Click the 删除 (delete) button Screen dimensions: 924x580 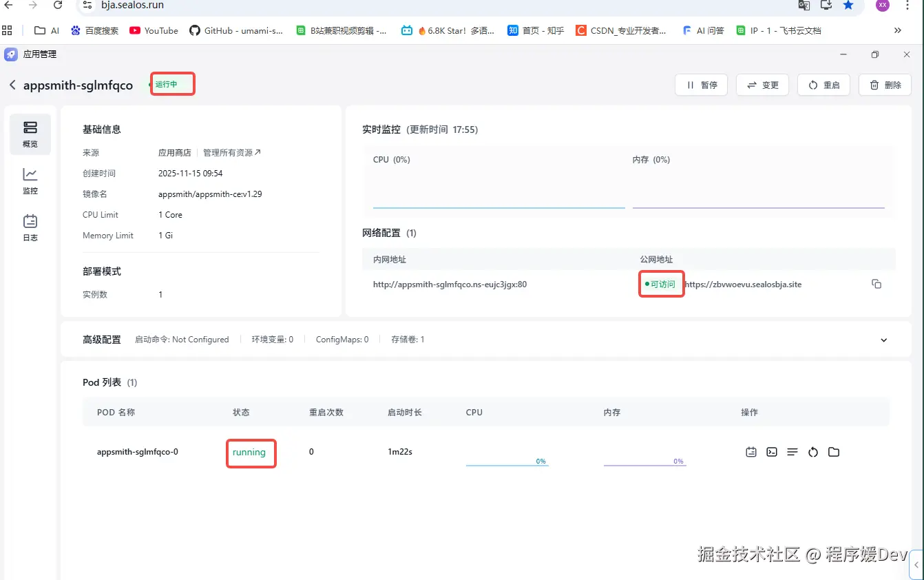click(x=885, y=85)
